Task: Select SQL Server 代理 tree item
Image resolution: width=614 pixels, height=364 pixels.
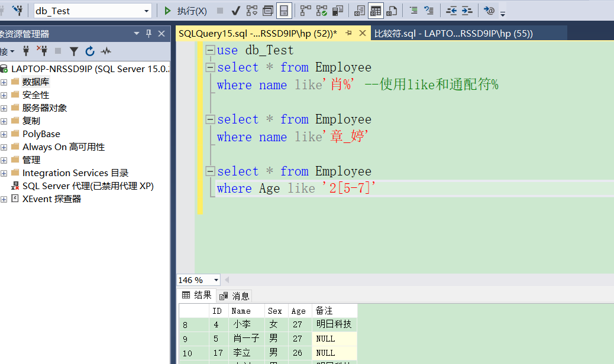Action: coord(88,186)
